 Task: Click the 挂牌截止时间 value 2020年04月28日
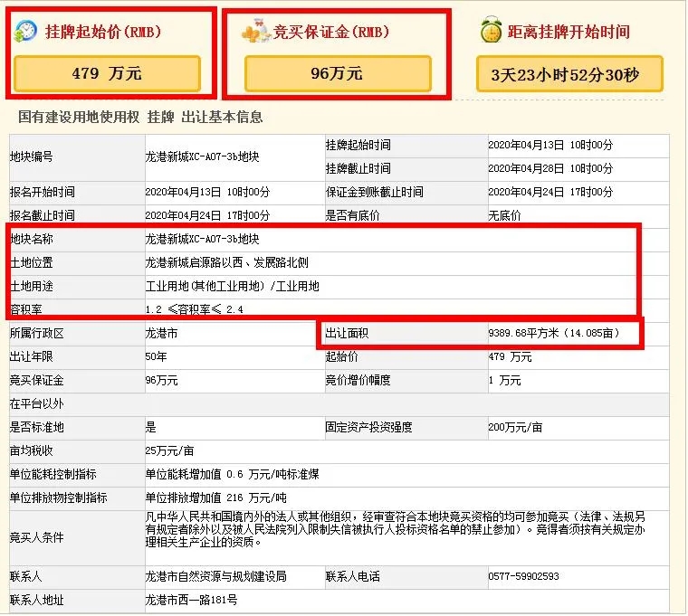[x=550, y=169]
